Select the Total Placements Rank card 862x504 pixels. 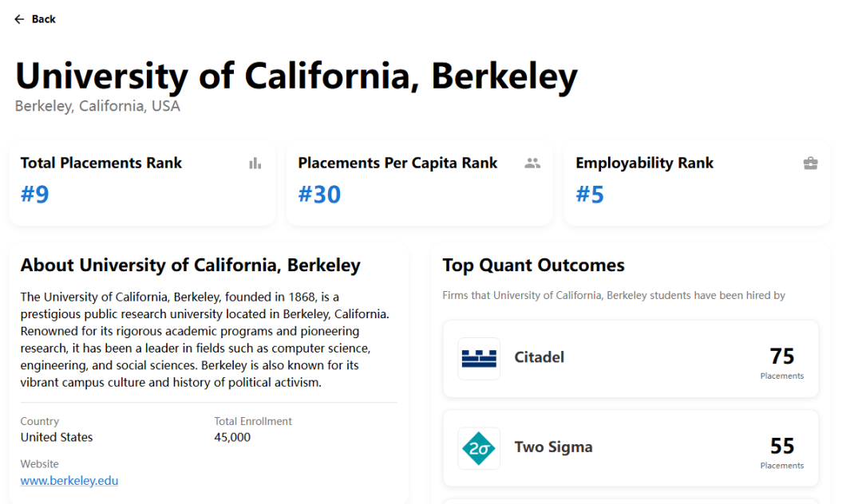[142, 184]
